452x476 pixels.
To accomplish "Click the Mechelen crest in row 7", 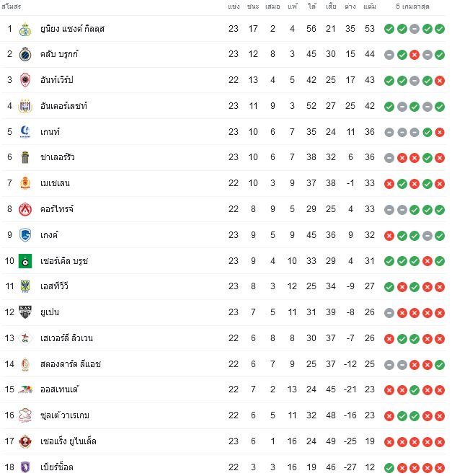I will (x=25, y=183).
